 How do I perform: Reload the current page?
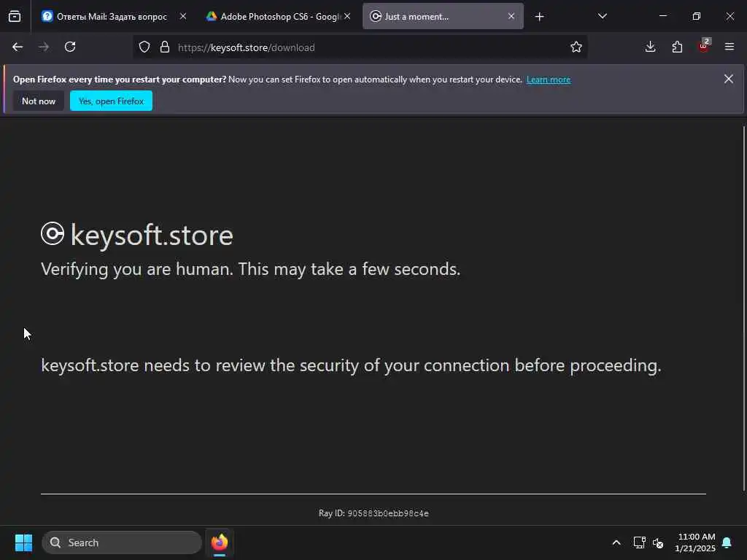(70, 47)
